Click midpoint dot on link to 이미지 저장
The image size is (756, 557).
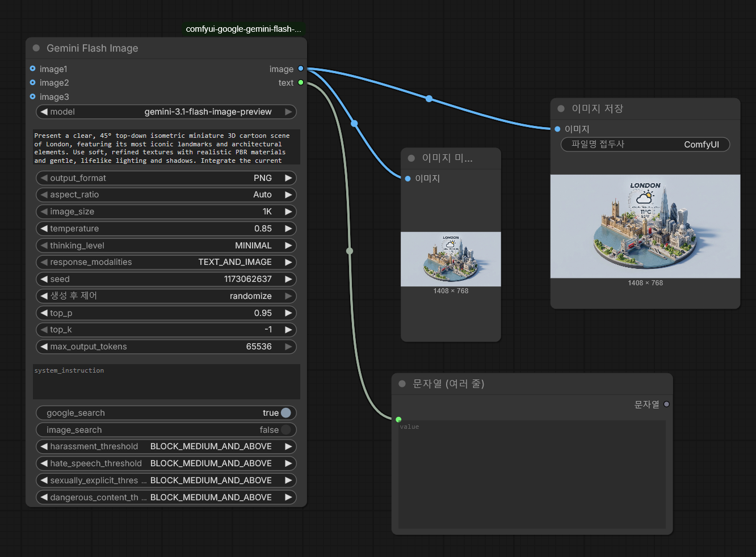pos(429,99)
